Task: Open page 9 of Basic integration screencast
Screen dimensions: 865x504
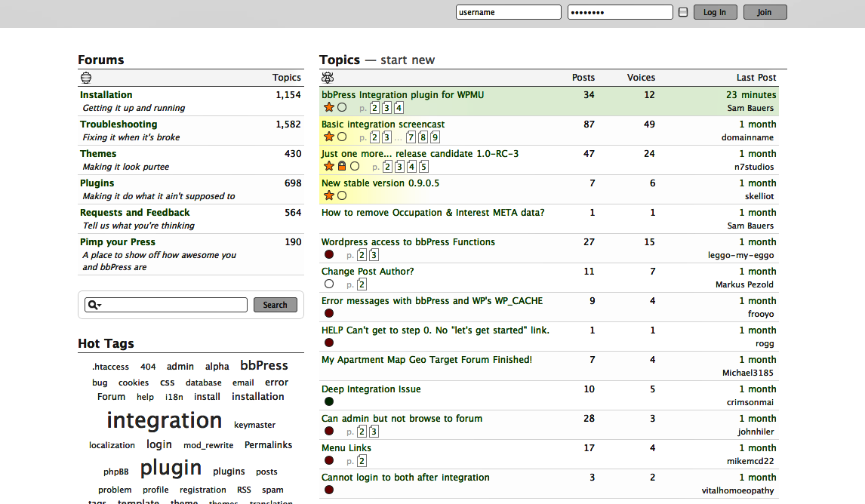Action: coord(436,137)
